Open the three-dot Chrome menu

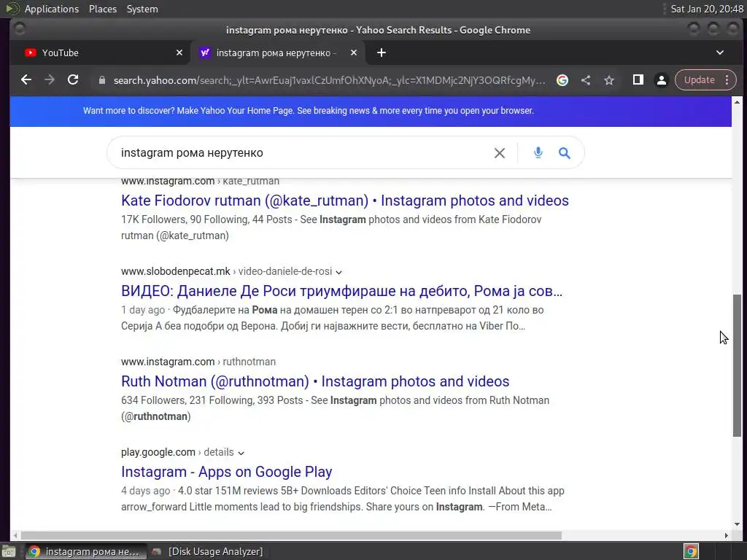tap(727, 80)
